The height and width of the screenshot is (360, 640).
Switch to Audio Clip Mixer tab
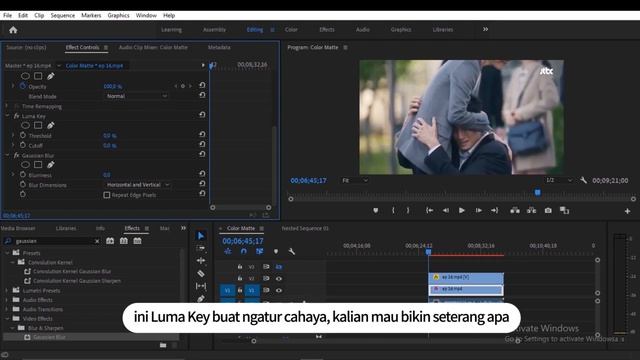(x=153, y=47)
